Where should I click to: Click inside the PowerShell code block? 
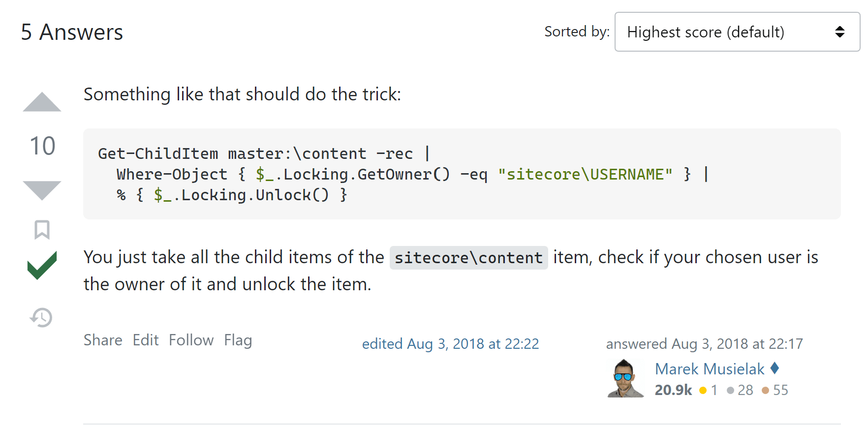[x=462, y=174]
